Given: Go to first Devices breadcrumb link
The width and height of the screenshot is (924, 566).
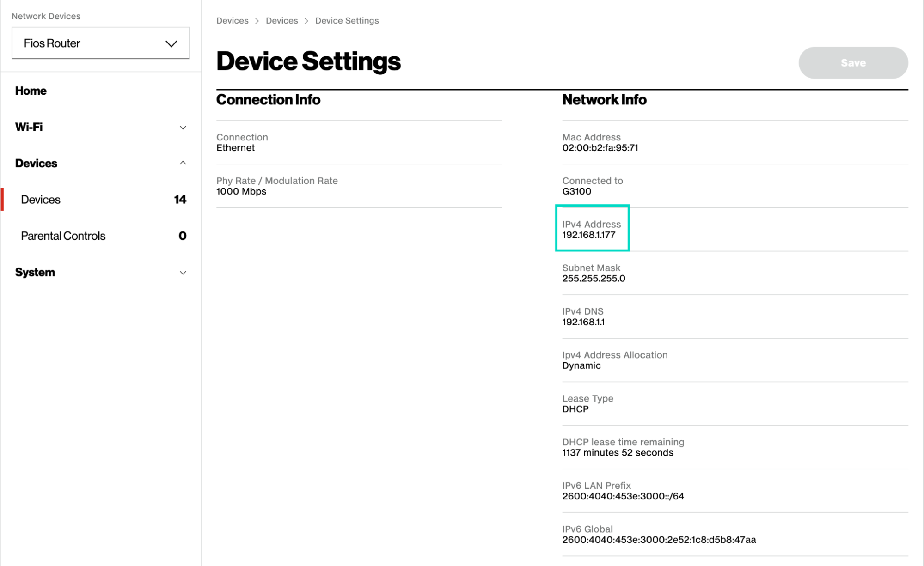Looking at the screenshot, I should tap(232, 21).
